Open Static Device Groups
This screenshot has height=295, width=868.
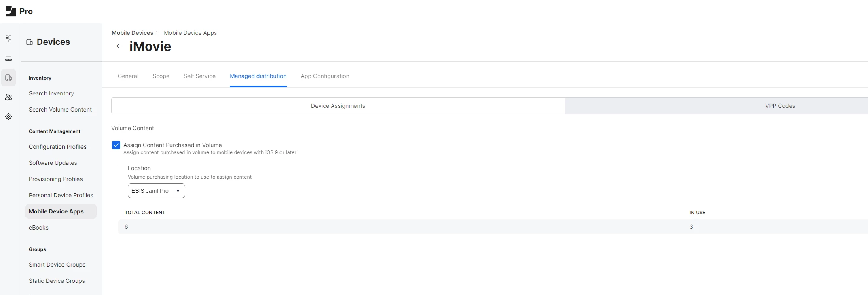[57, 281]
